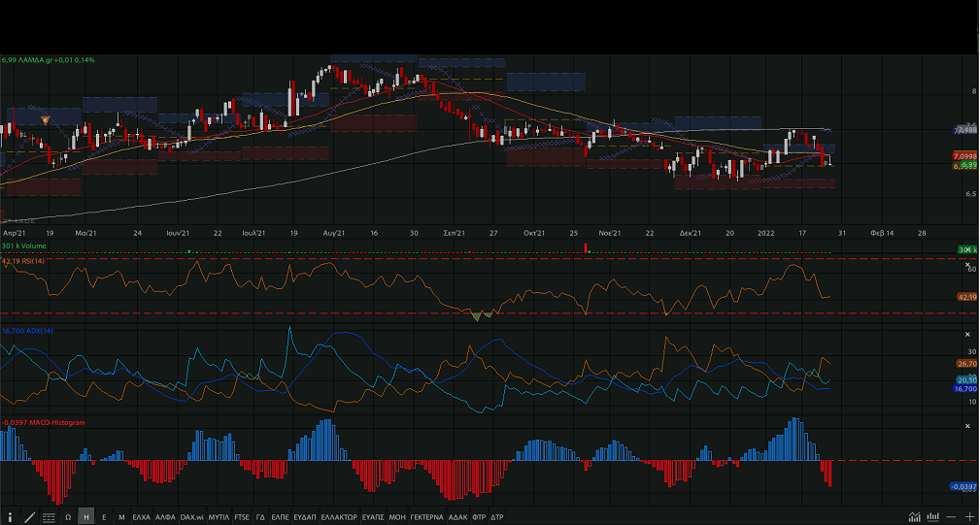Load the ΕΛΛΑΚΤΩΡ symbol chart
Viewport: 980px width, 525px height.
pyautogui.click(x=339, y=517)
